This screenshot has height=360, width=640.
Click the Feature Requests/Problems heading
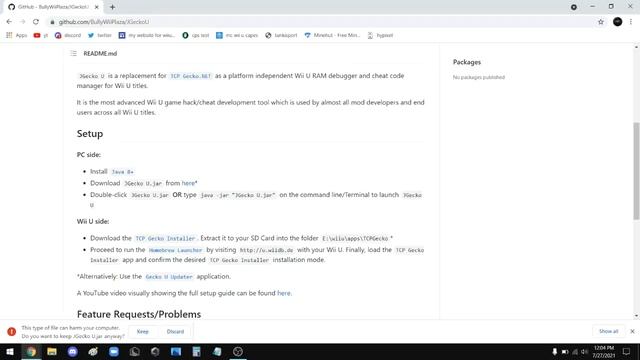139,314
